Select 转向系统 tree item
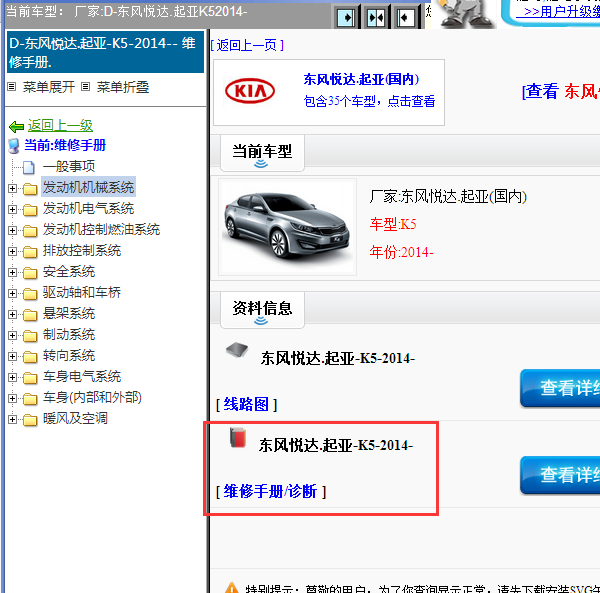The width and height of the screenshot is (600, 593). 69,356
